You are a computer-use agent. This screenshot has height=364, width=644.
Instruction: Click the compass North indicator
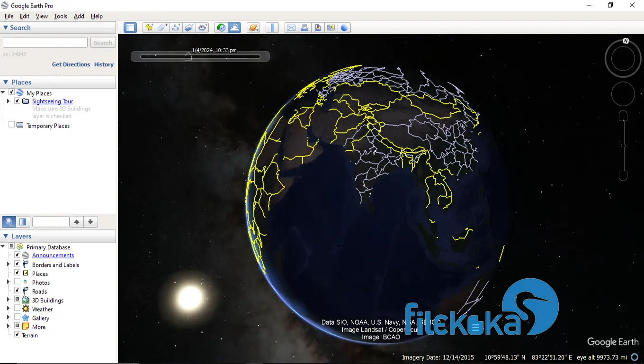[x=626, y=41]
